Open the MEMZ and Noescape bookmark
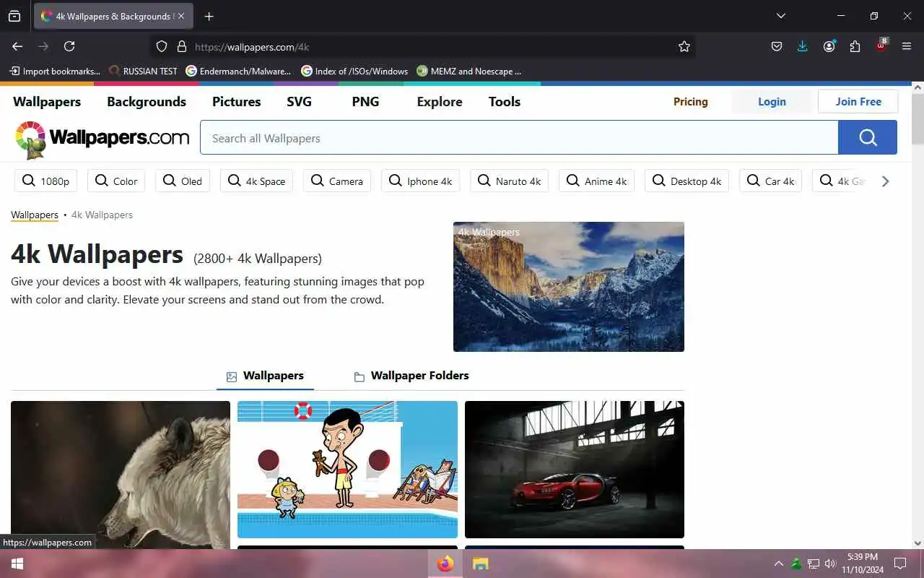 pyautogui.click(x=469, y=71)
